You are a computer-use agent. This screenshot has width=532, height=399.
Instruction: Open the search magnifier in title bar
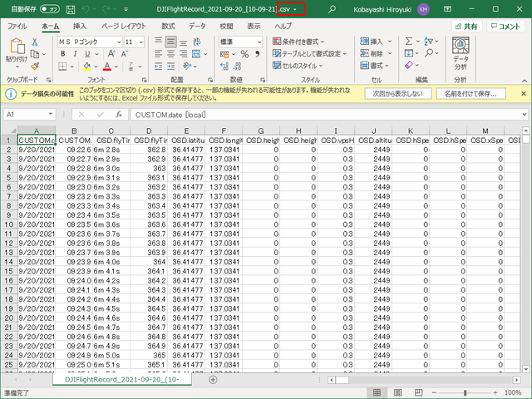[x=332, y=9]
